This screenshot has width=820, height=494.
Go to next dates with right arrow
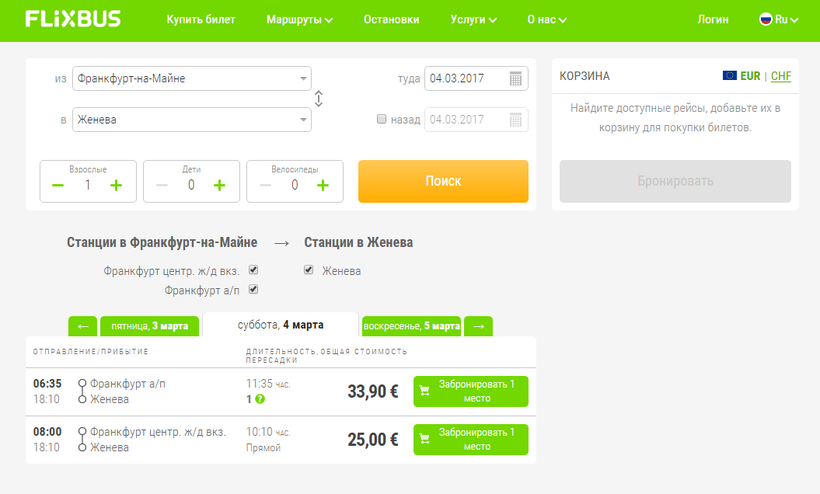478,326
